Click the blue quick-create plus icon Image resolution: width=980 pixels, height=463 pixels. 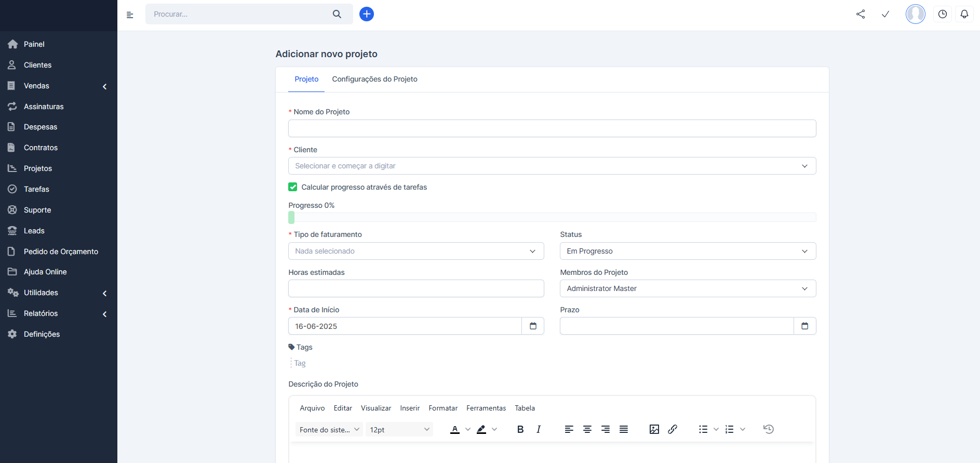366,14
